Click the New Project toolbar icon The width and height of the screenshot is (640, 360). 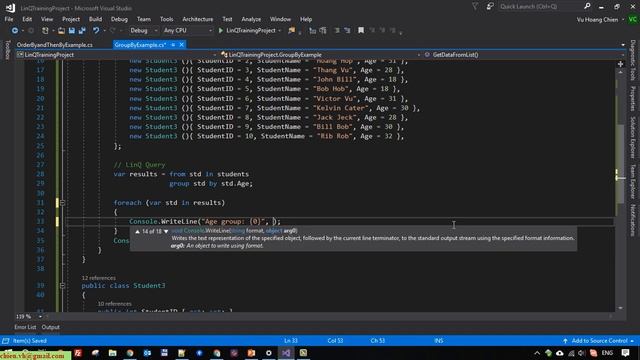coord(45,31)
